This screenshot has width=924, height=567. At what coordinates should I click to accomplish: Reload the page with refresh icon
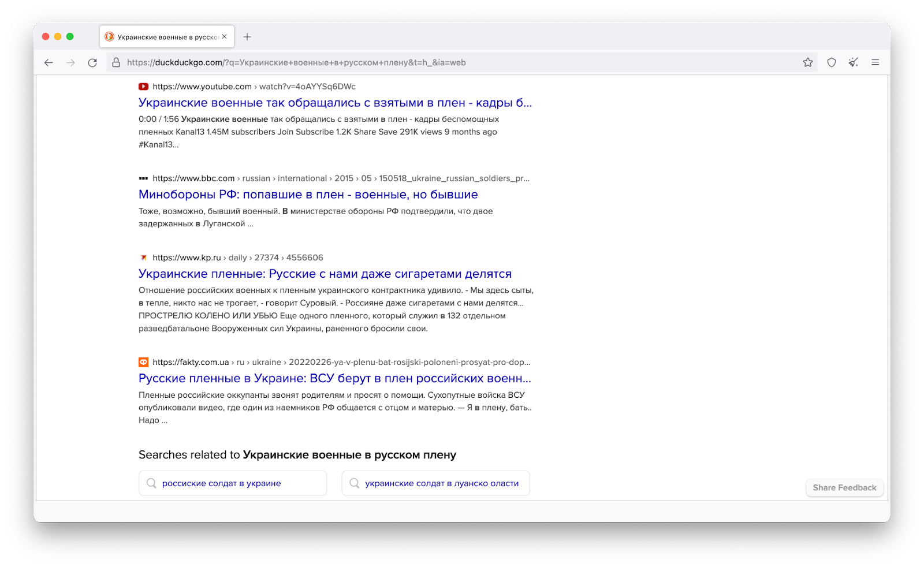coord(92,62)
